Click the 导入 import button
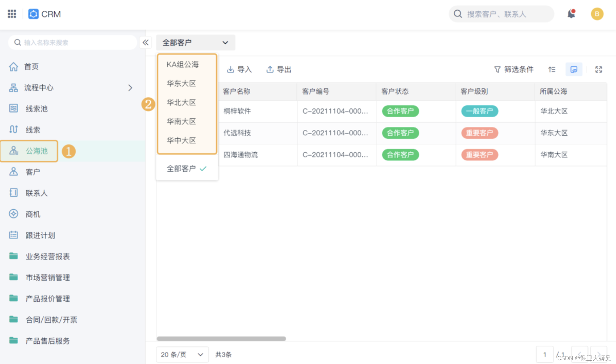Viewport: 616px width, 364px height. [239, 69]
